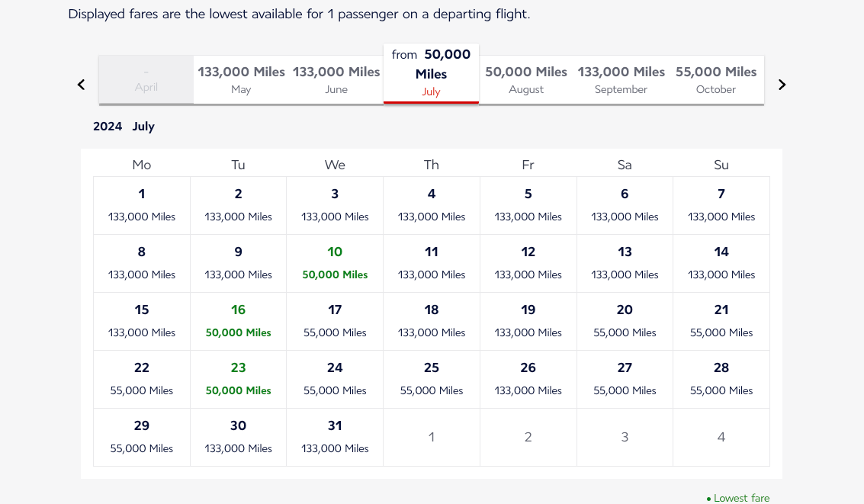Switch to the June month tab
864x504 pixels.
click(336, 80)
